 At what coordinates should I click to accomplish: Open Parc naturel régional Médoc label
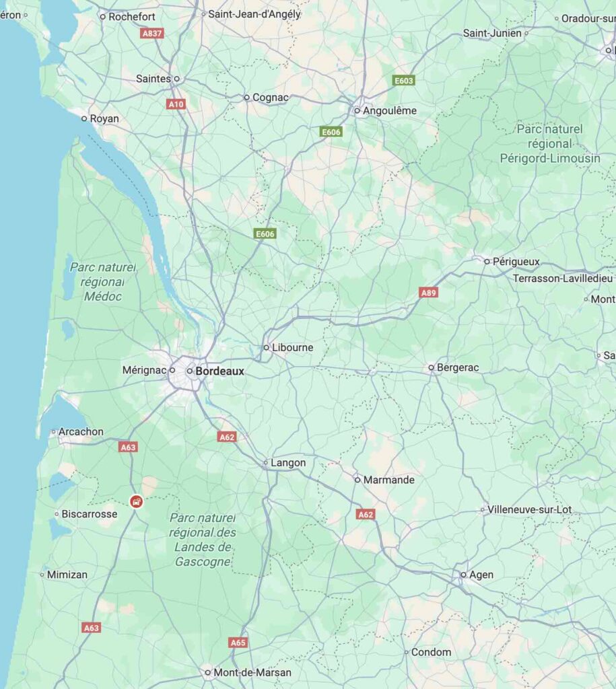[x=102, y=282]
